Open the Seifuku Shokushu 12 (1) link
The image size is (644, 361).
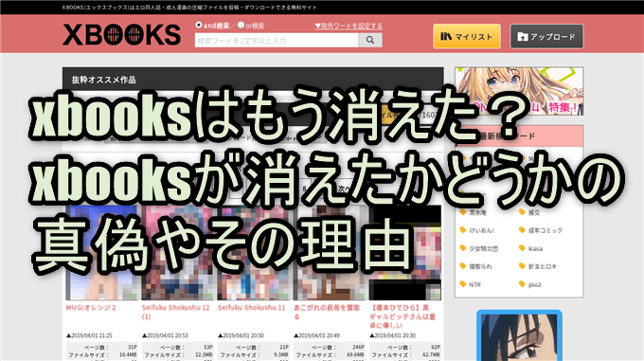point(176,312)
